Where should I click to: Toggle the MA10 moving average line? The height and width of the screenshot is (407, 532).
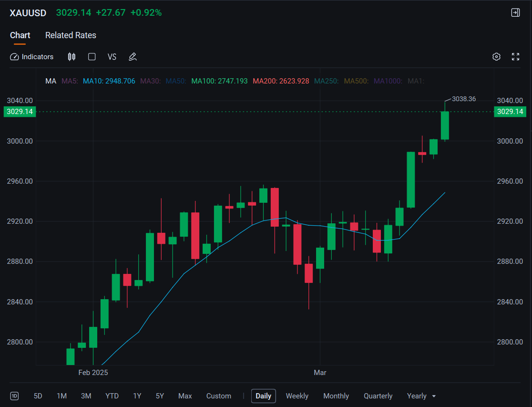pyautogui.click(x=109, y=81)
